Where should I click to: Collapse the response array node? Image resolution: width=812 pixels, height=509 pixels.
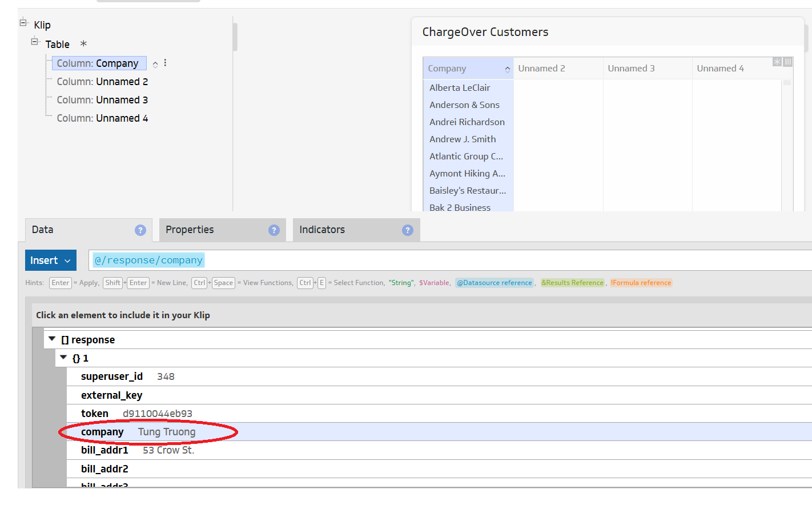(52, 339)
